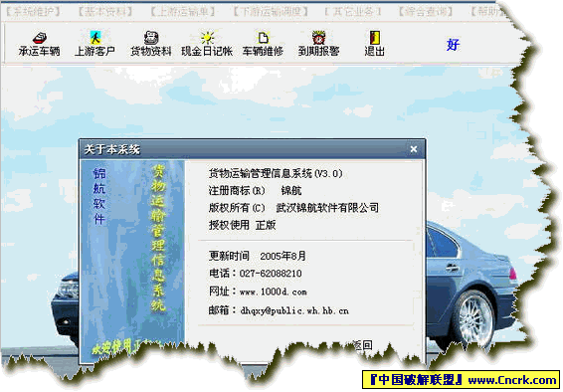The height and width of the screenshot is (392, 563).
Task: Click the phone number 027-62088210
Action: (x=271, y=274)
